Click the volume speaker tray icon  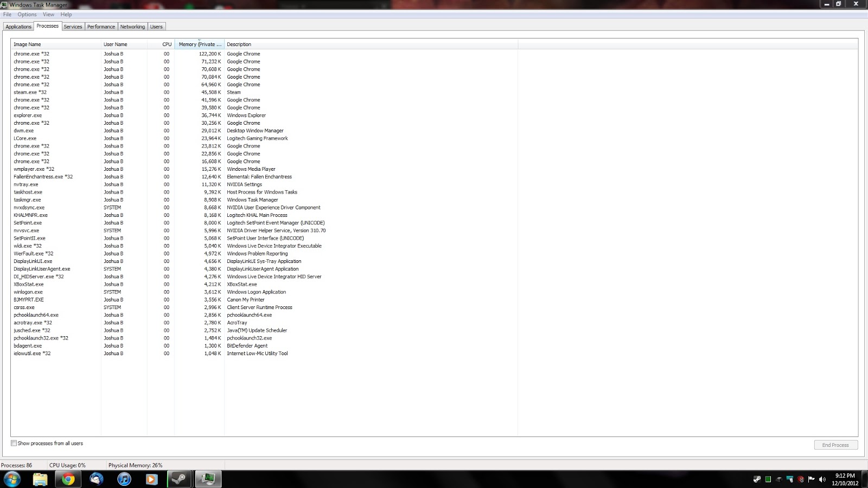click(x=822, y=479)
